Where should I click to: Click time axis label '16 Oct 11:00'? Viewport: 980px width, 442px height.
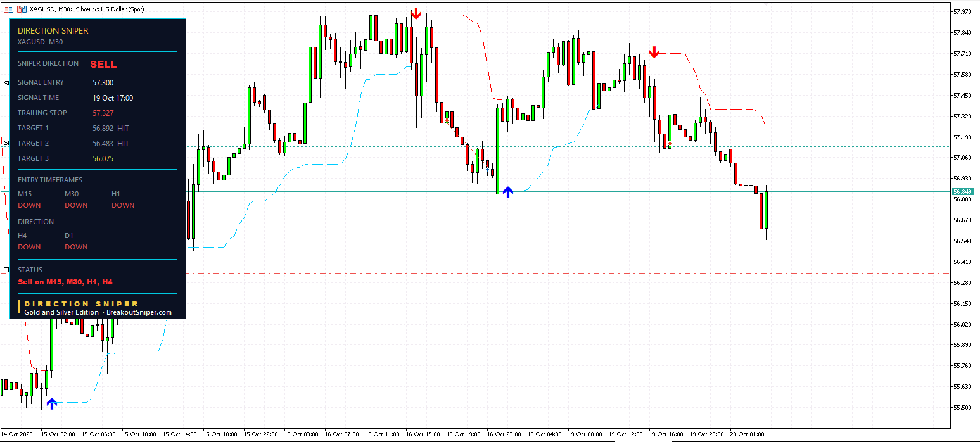click(382, 434)
